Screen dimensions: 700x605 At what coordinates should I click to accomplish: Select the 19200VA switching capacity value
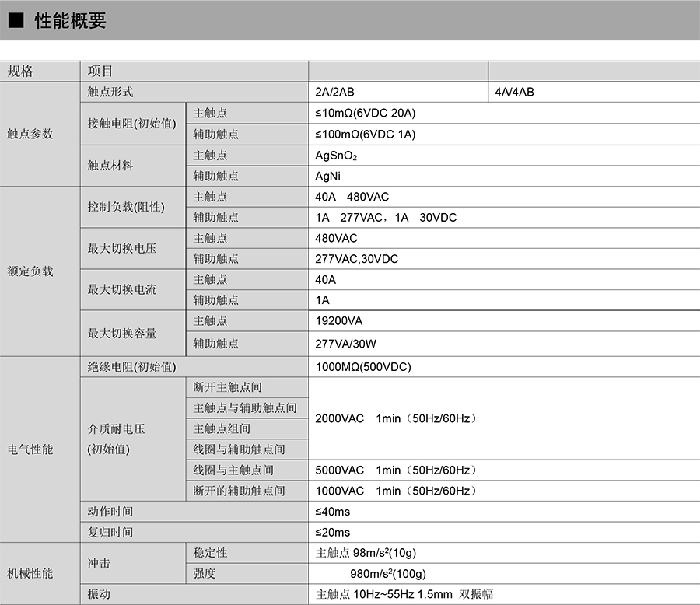click(x=338, y=320)
